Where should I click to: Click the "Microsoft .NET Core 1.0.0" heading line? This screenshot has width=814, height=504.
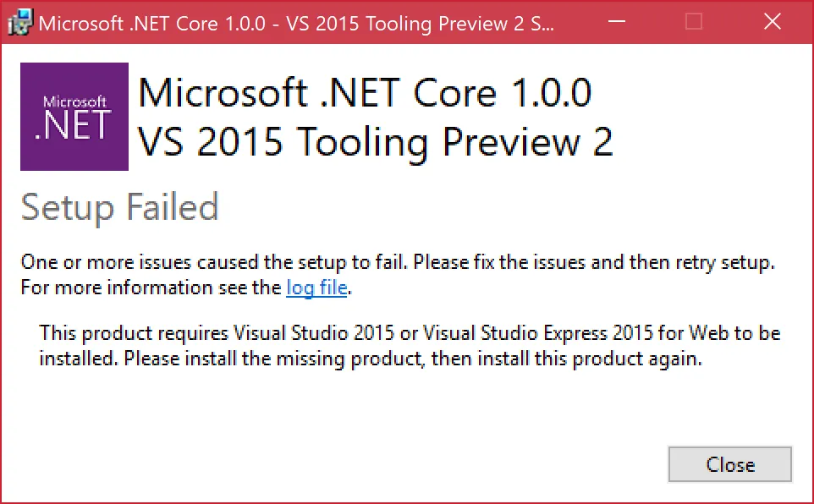364,93
